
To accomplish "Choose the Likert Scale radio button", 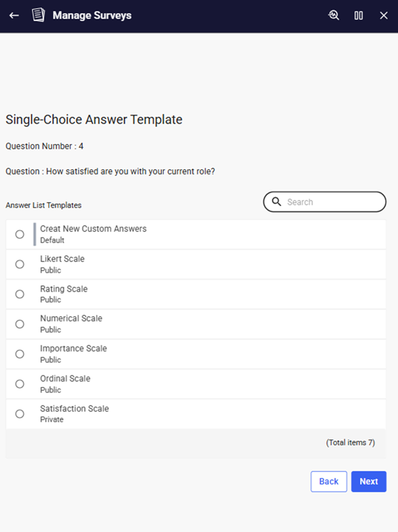I will (20, 264).
